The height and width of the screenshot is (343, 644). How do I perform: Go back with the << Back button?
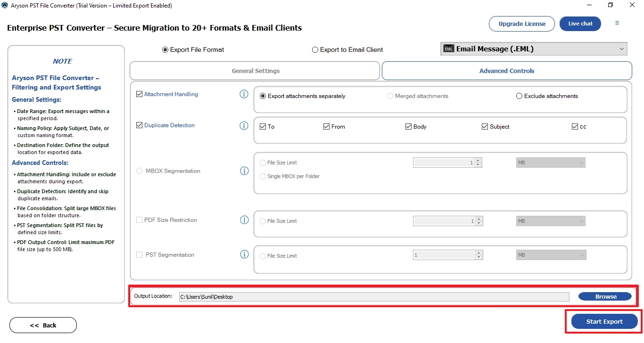pyautogui.click(x=43, y=325)
